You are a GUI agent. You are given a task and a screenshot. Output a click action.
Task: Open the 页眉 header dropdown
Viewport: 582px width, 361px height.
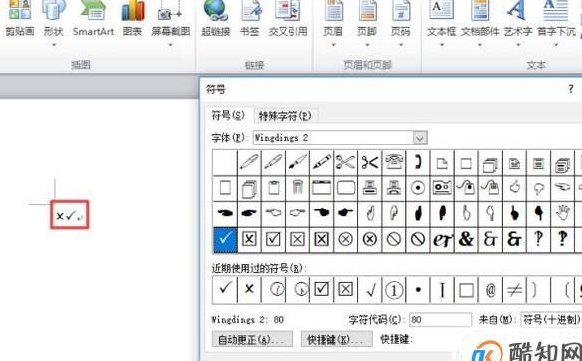pyautogui.click(x=333, y=24)
